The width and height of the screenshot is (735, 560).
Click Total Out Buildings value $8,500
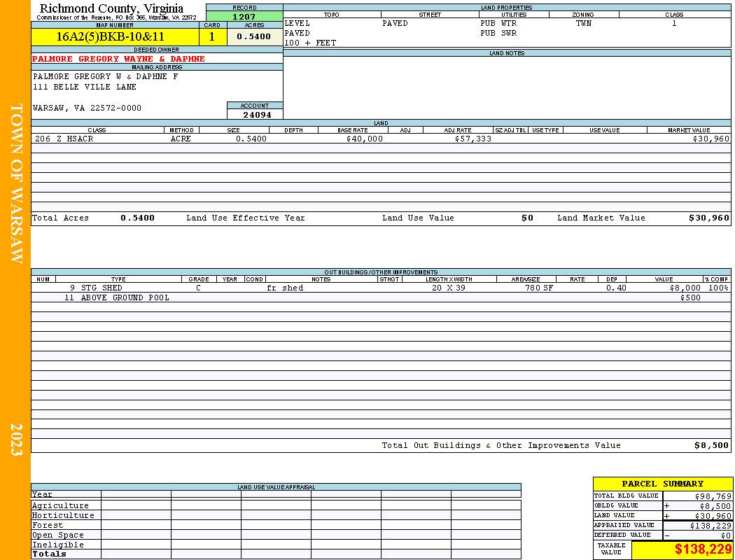[712, 446]
